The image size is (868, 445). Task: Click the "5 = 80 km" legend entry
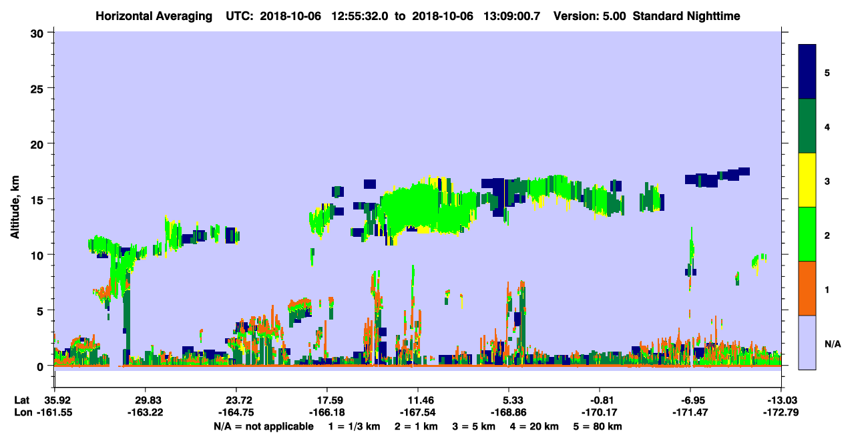[598, 426]
